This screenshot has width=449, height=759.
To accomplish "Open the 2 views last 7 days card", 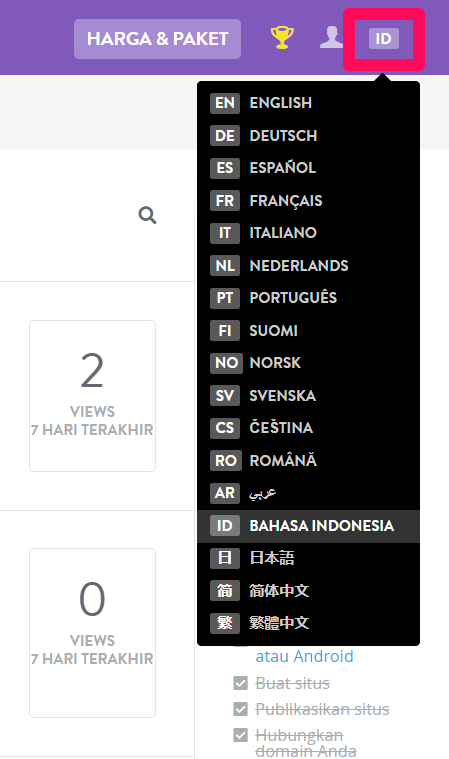I will coord(92,395).
